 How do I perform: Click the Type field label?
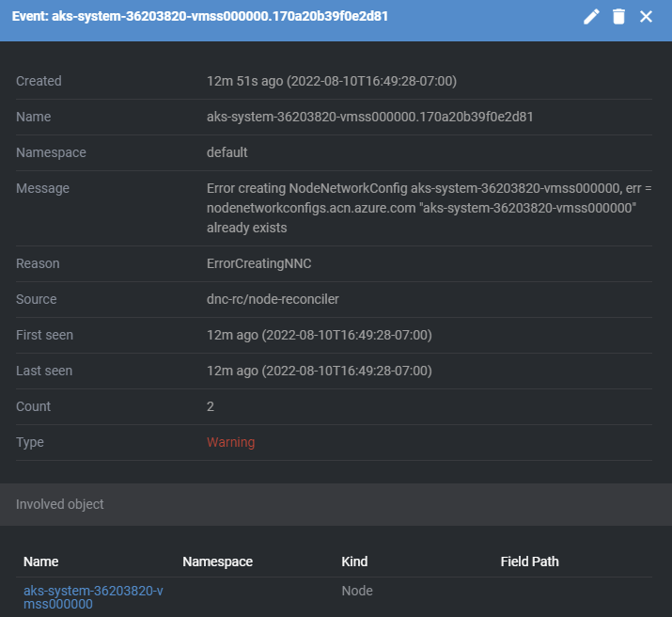coord(29,442)
